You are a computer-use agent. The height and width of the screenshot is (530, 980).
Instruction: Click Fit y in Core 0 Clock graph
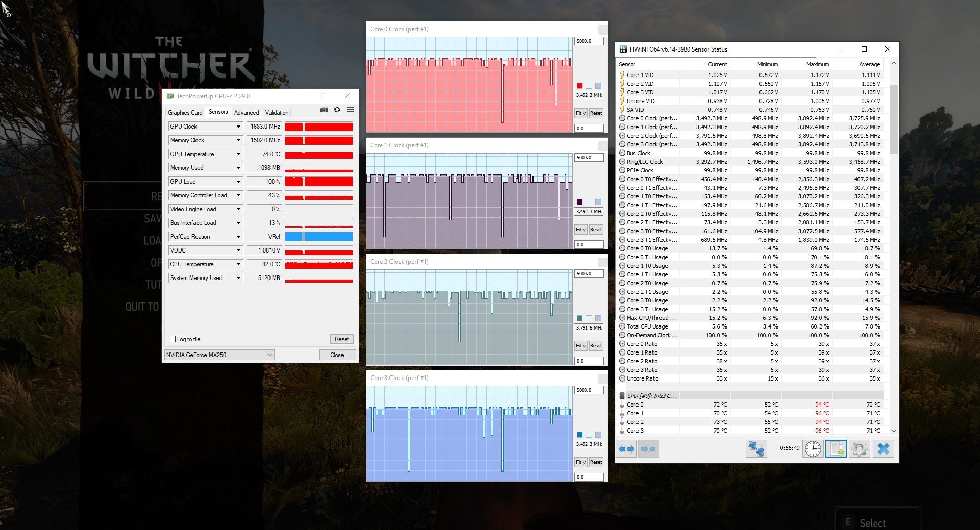click(581, 113)
